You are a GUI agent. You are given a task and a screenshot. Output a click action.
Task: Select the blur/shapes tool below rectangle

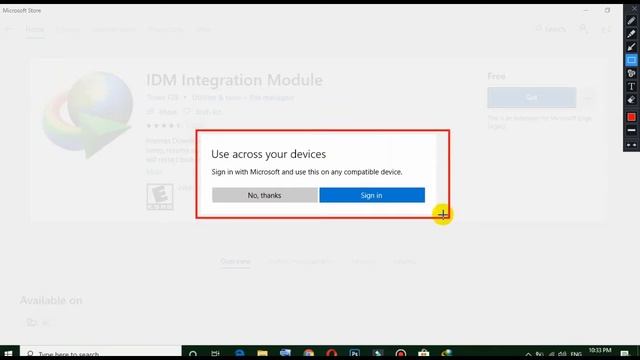tap(631, 73)
